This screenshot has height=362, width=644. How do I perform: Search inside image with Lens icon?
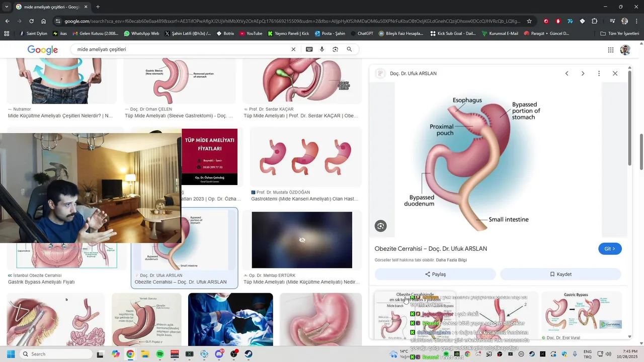380,226
